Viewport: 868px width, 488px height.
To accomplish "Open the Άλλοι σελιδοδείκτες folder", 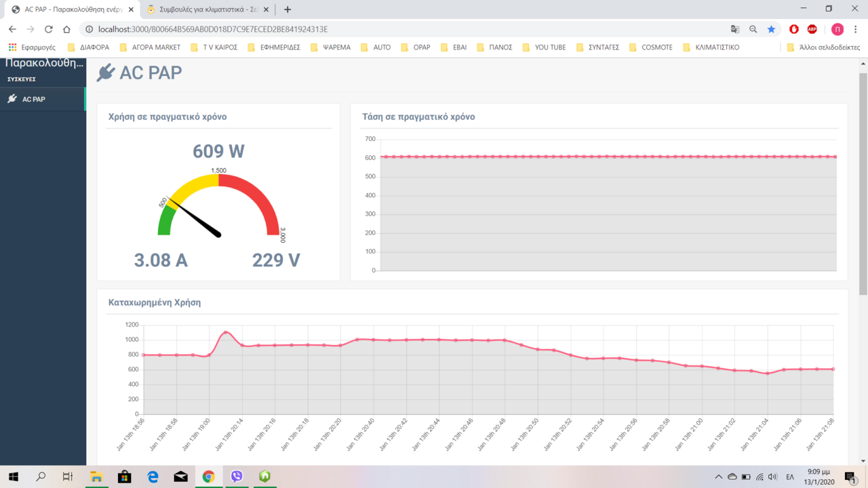I will click(823, 47).
